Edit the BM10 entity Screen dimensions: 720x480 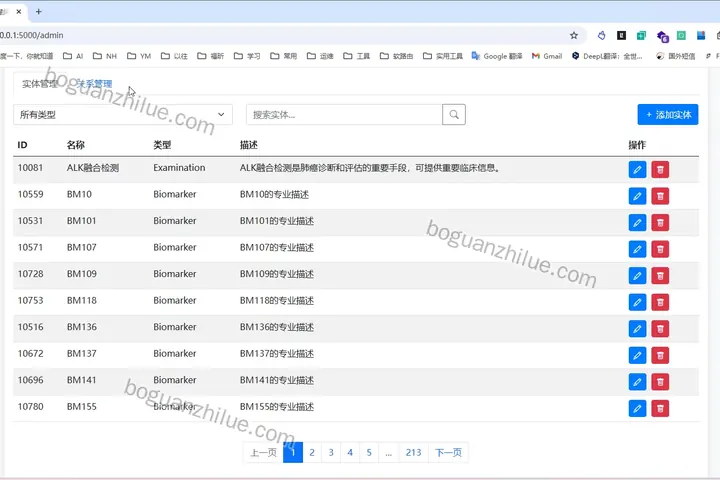click(x=637, y=196)
